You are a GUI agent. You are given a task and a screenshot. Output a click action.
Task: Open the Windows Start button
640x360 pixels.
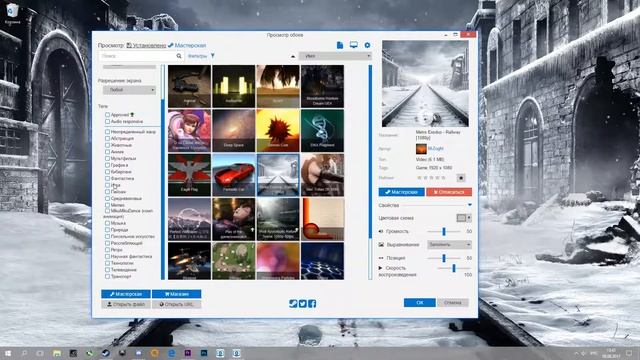pos(8,353)
